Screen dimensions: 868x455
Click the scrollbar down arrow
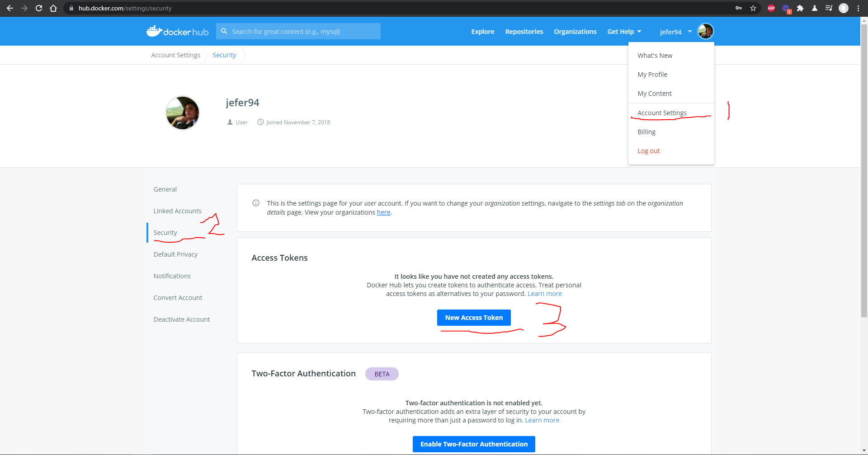click(864, 451)
